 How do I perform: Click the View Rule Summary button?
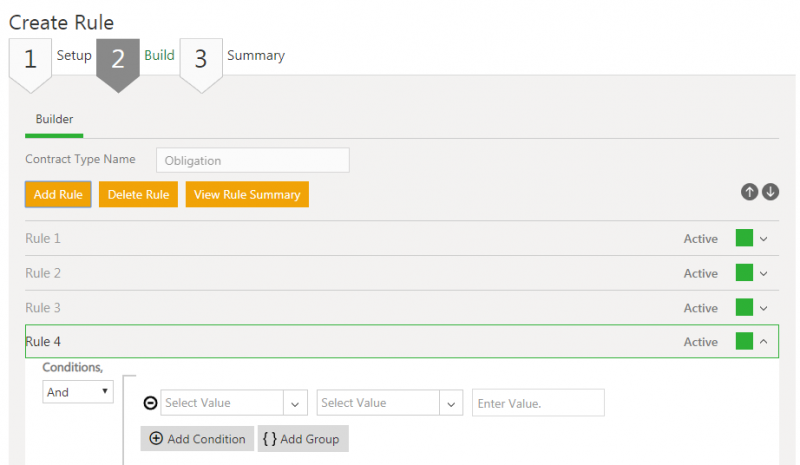247,194
